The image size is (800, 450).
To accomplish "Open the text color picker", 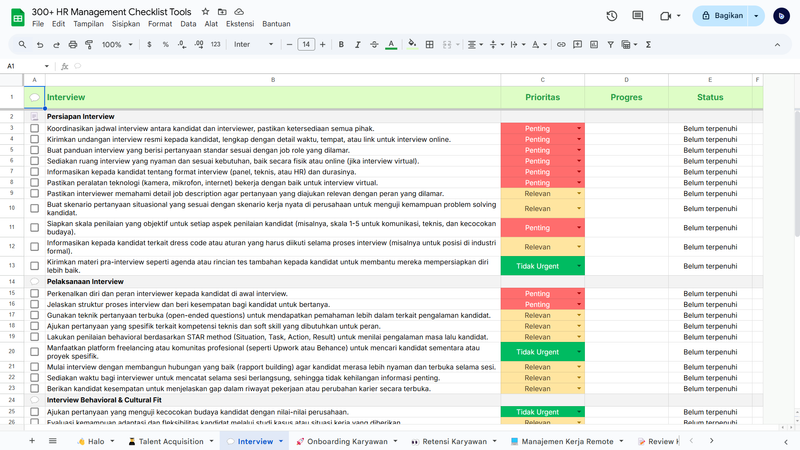I will pyautogui.click(x=391, y=45).
